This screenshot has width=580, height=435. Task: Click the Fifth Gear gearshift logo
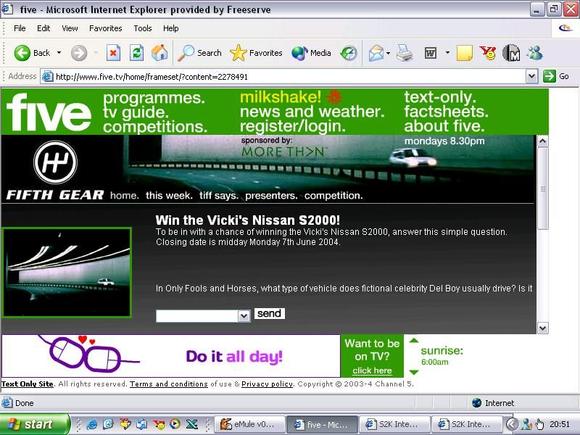click(x=55, y=162)
